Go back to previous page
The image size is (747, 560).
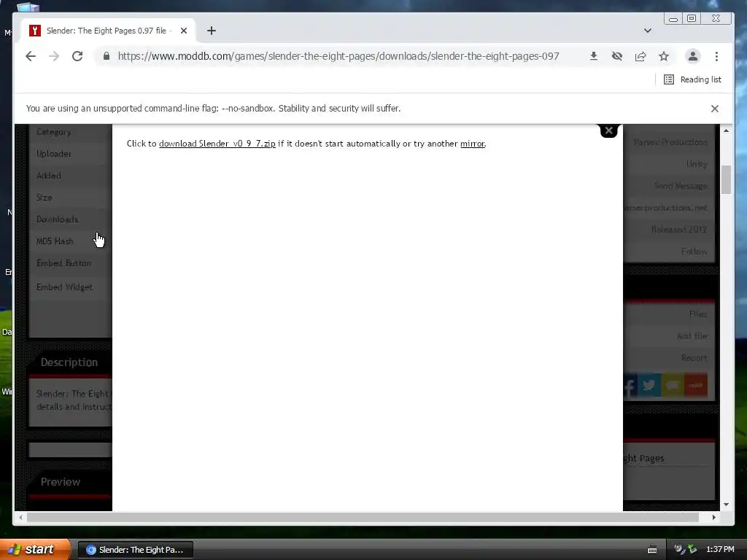pyautogui.click(x=31, y=56)
